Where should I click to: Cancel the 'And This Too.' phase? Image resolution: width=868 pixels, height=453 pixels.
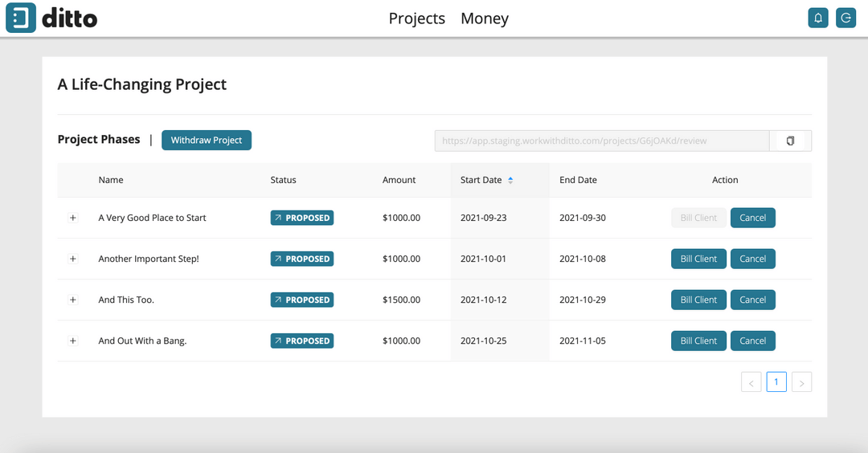753,300
